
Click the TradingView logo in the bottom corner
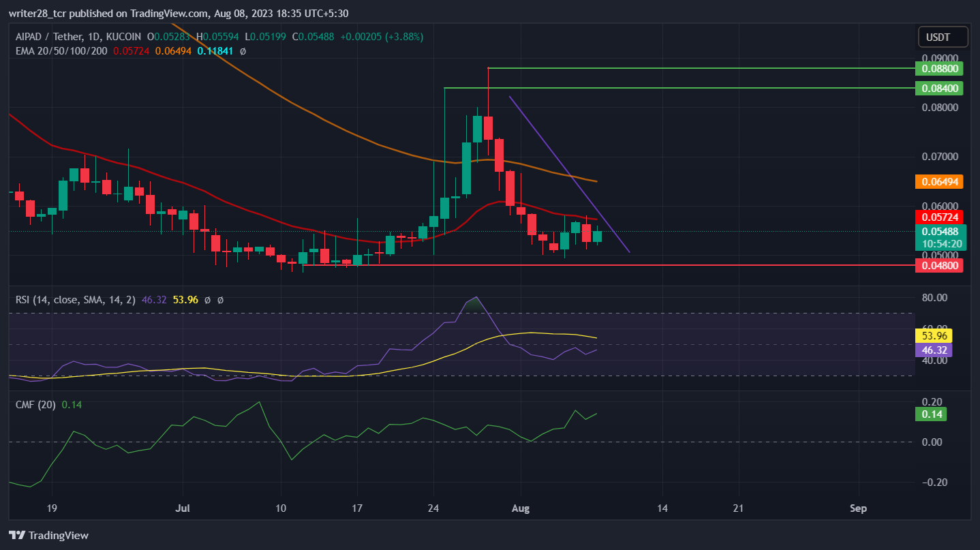(x=48, y=535)
